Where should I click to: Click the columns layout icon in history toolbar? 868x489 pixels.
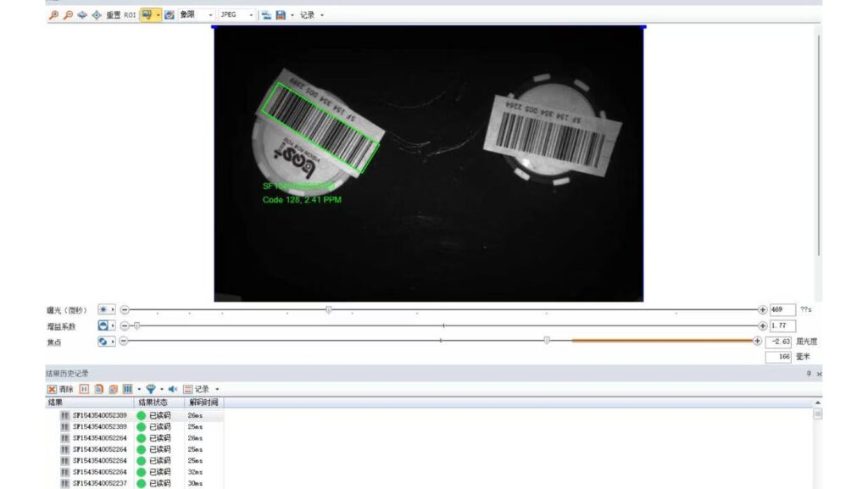click(x=127, y=390)
